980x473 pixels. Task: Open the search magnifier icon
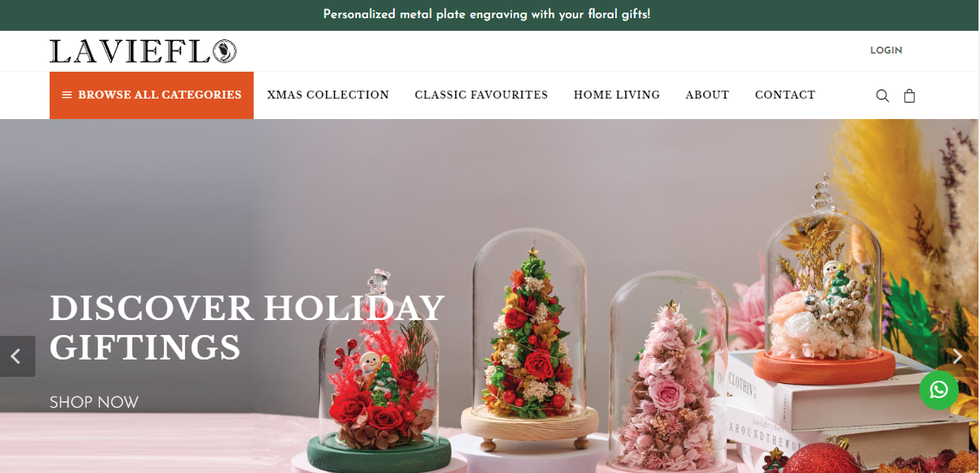coord(882,95)
